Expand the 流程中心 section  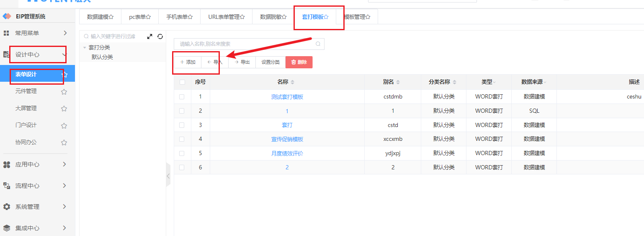tap(64, 185)
